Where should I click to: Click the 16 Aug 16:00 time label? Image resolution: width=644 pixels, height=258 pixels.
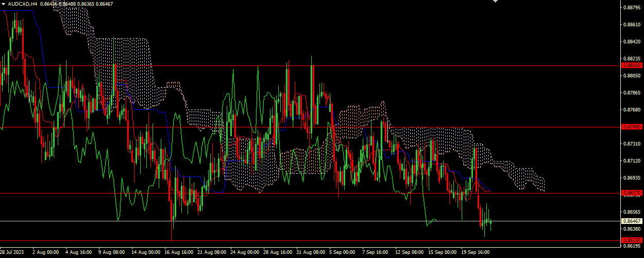pyautogui.click(x=178, y=253)
